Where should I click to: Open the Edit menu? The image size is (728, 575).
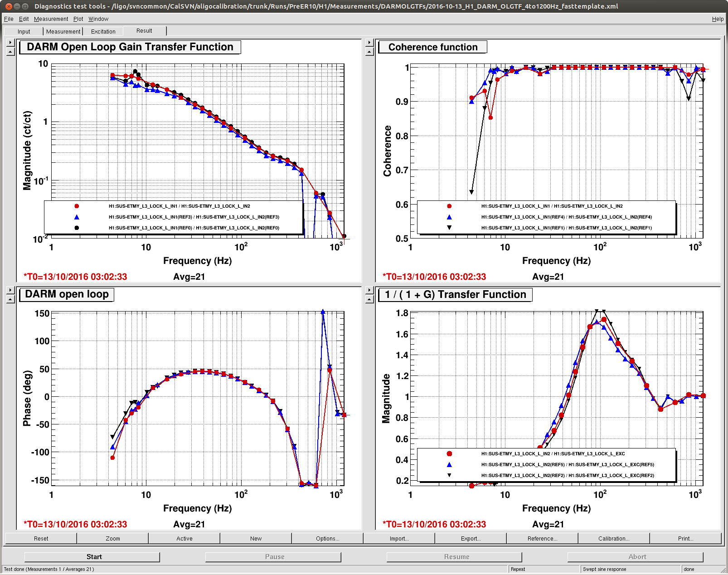(x=24, y=19)
